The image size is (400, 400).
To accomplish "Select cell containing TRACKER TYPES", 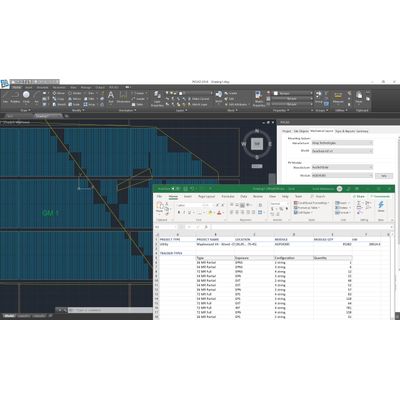I will [x=177, y=253].
